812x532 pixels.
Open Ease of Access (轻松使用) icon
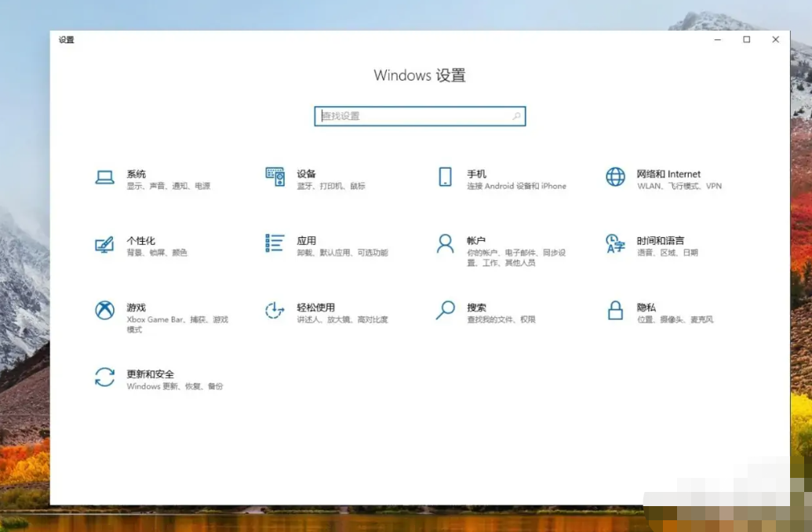[275, 311]
